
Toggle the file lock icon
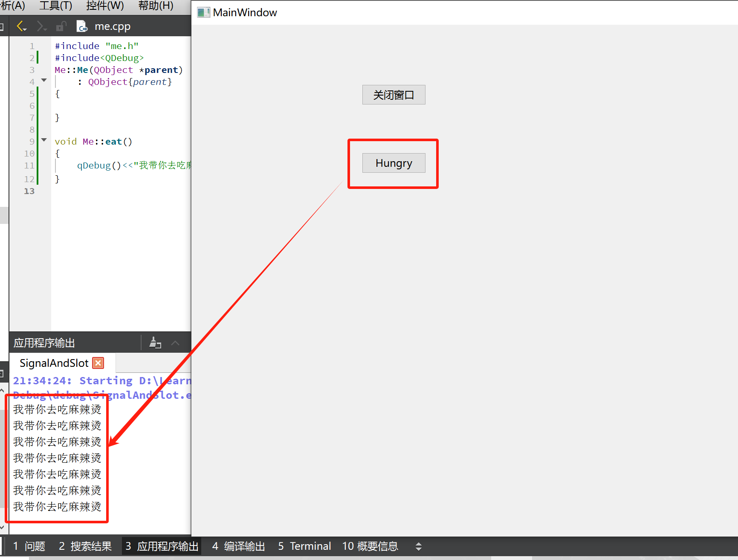pyautogui.click(x=61, y=26)
